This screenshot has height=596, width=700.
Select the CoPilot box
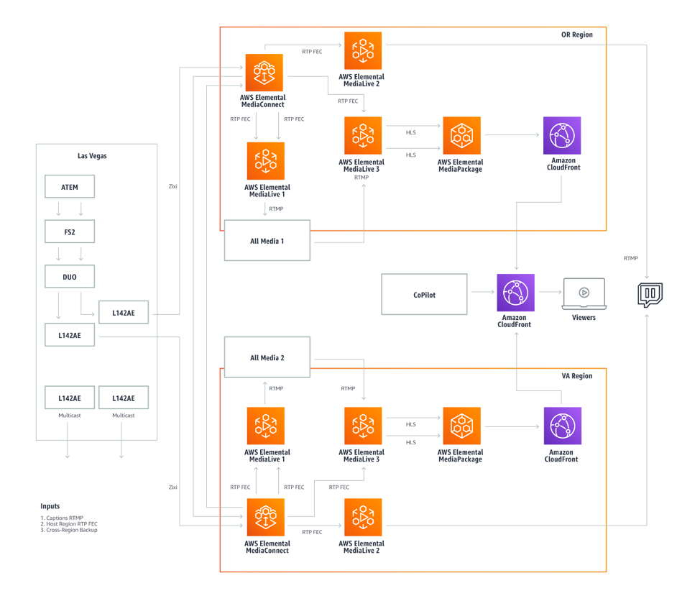tap(424, 293)
